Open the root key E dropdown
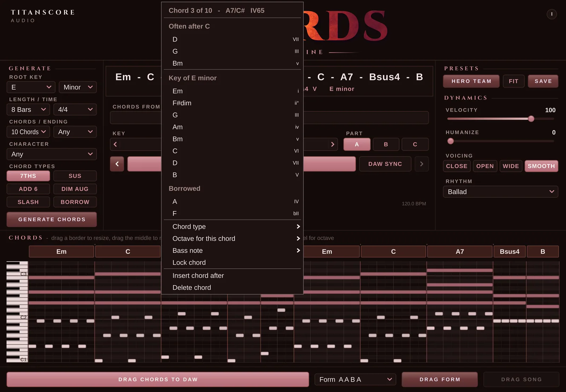The image size is (566, 392). click(x=31, y=87)
